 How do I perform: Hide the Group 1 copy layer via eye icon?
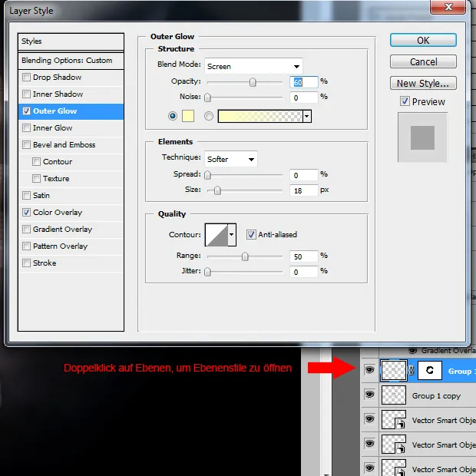[369, 395]
